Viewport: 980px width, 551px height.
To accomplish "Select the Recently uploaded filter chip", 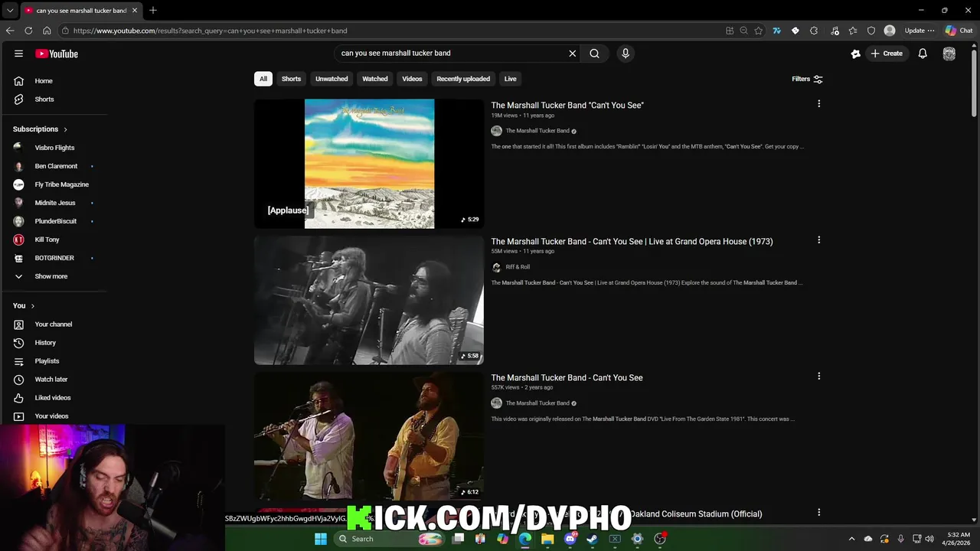I will pyautogui.click(x=463, y=79).
